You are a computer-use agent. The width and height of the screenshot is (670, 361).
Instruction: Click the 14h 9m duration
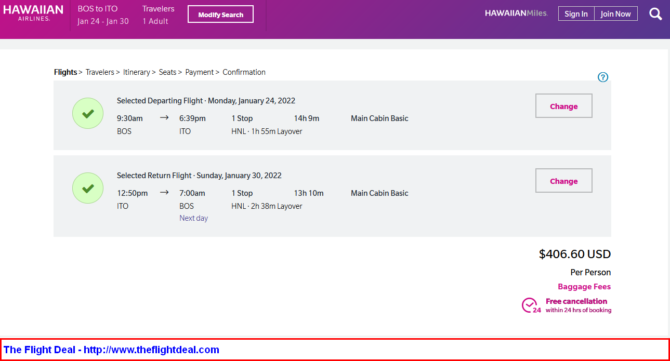pyautogui.click(x=306, y=118)
